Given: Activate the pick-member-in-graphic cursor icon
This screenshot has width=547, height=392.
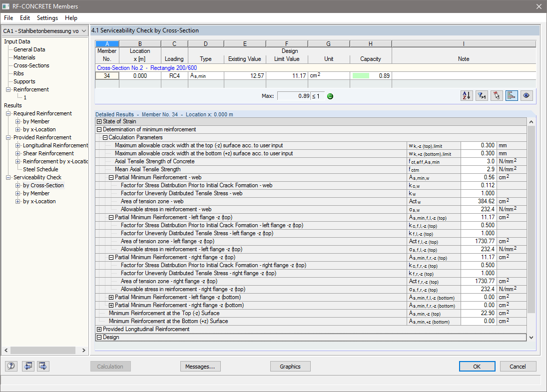Looking at the screenshot, I should (497, 95).
